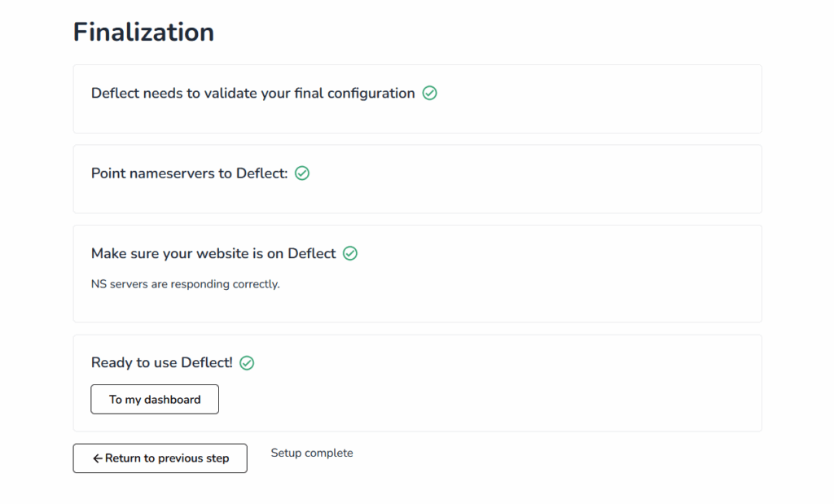This screenshot has height=504, width=834.
Task: Click NS servers are responding correctly message
Action: point(185,284)
